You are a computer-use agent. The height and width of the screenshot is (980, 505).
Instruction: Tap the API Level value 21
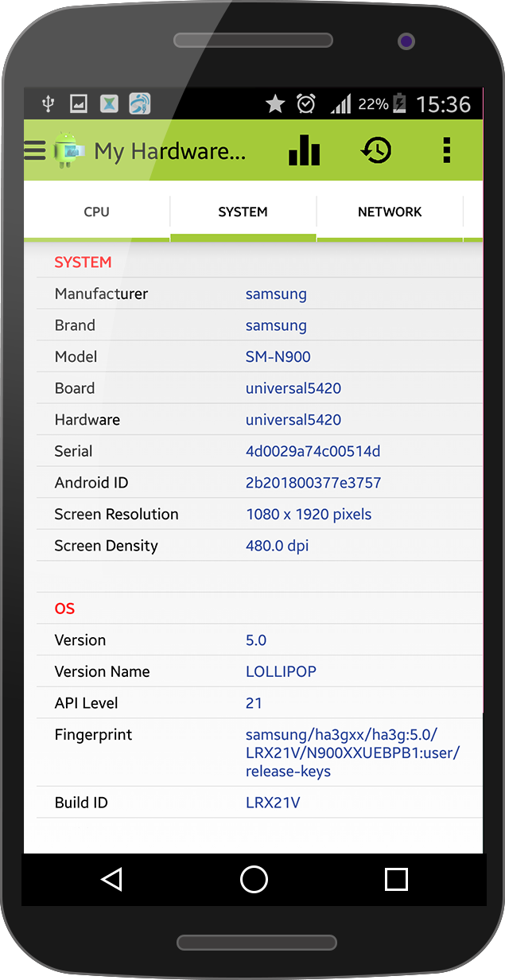[x=254, y=703]
